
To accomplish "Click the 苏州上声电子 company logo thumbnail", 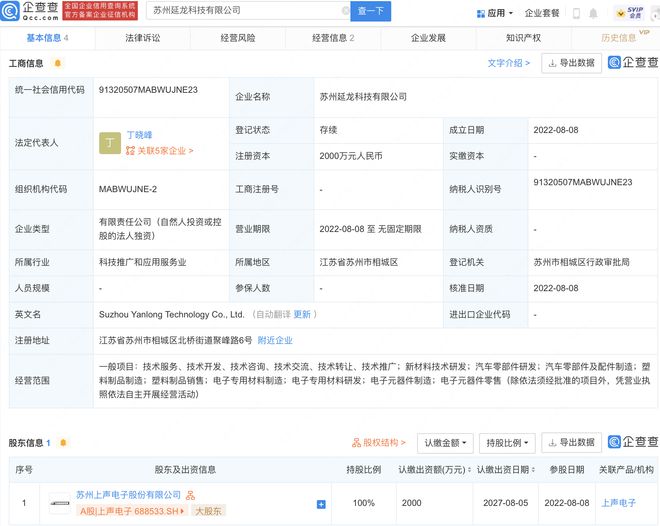I will coord(59,503).
